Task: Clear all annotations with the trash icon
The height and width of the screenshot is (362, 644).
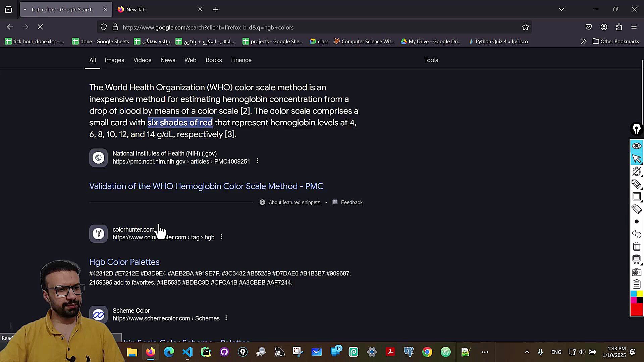Action: click(x=637, y=247)
